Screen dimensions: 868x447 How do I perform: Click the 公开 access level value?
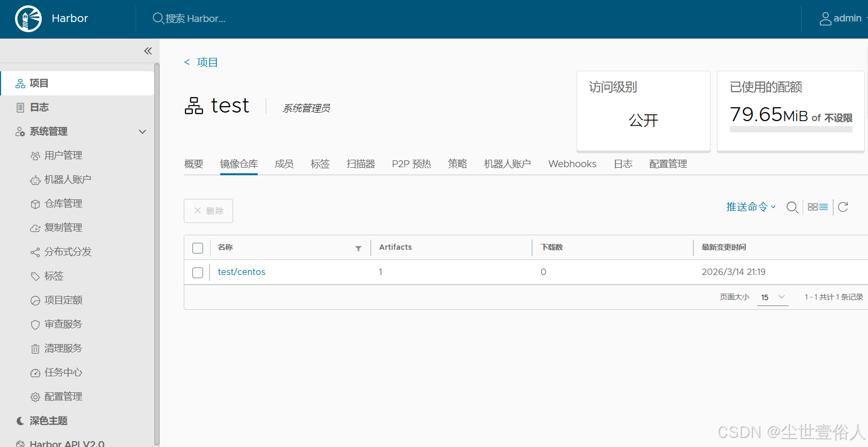[643, 121]
